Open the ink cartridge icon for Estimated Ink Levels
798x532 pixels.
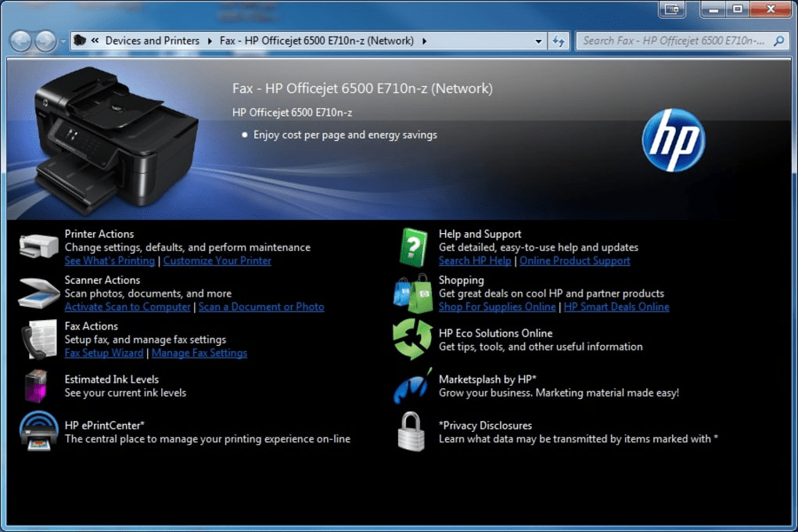pos(37,385)
